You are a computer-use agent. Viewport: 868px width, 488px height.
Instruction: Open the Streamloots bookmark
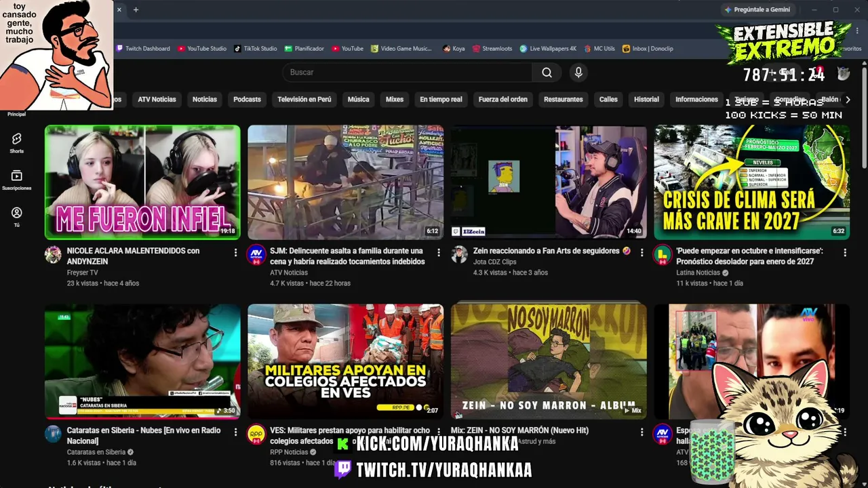click(x=492, y=49)
